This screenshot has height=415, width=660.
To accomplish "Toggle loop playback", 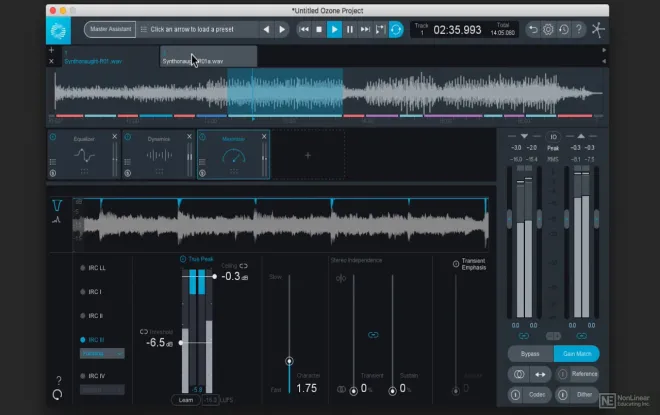I will click(x=396, y=29).
